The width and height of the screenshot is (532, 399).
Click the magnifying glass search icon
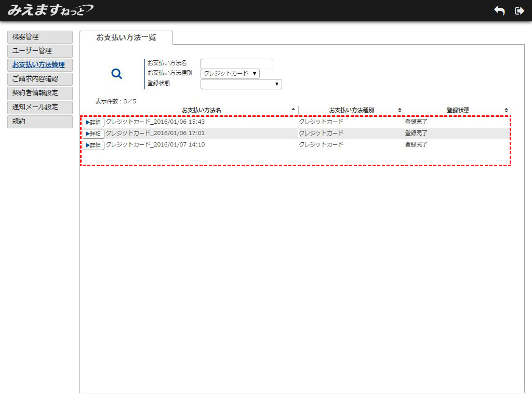point(117,74)
